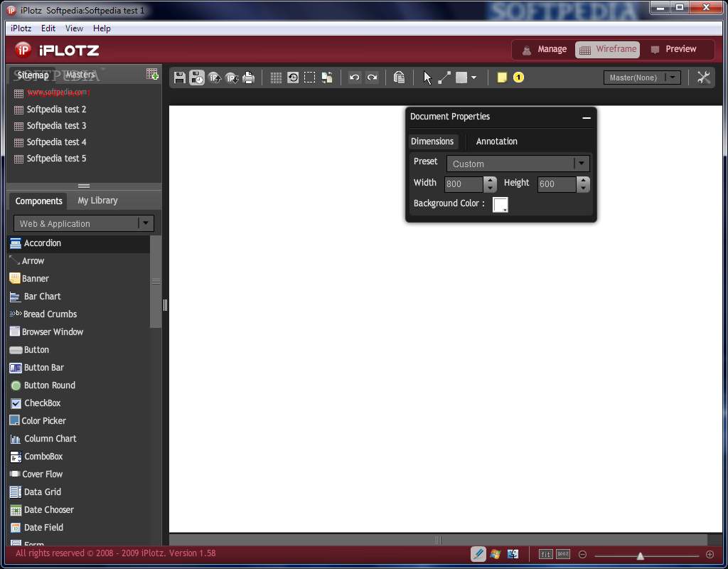Expand the shape tool dropdown arrow
Viewport: 728px width, 569px height.
473,78
